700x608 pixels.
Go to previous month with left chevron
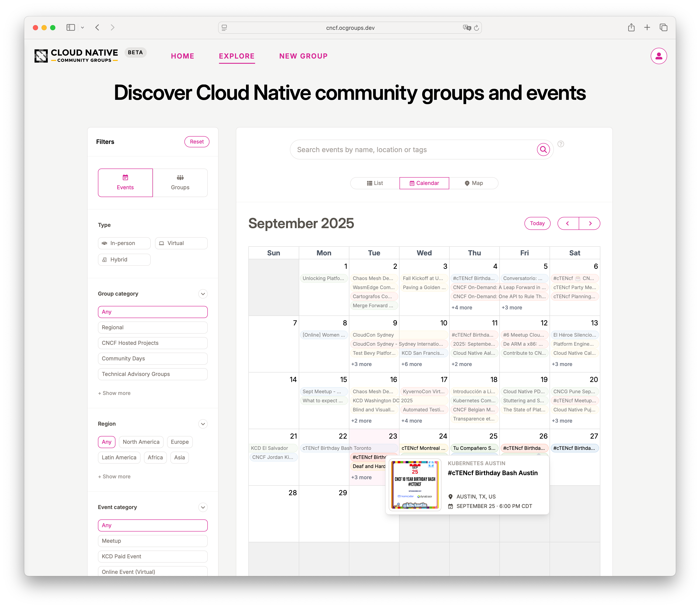(568, 223)
